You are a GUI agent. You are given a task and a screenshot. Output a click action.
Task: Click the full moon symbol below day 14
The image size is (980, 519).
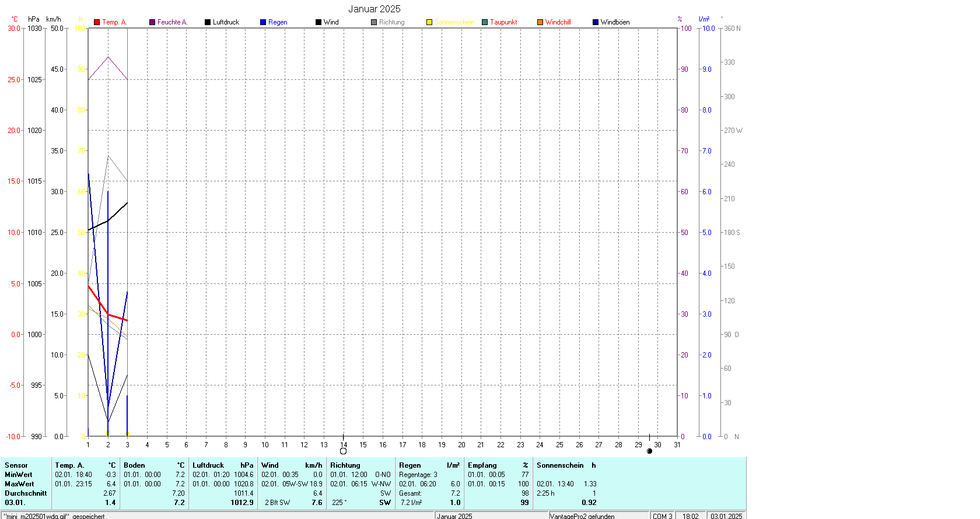(343, 451)
